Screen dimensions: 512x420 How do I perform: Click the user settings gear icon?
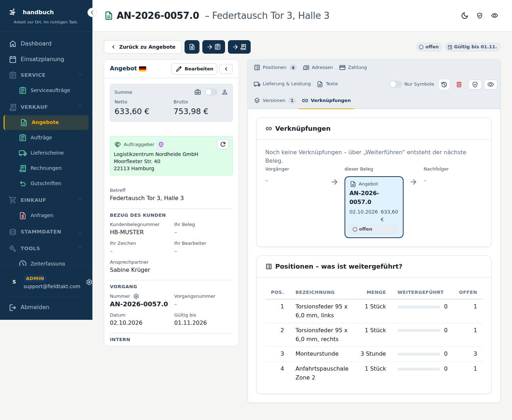89,282
